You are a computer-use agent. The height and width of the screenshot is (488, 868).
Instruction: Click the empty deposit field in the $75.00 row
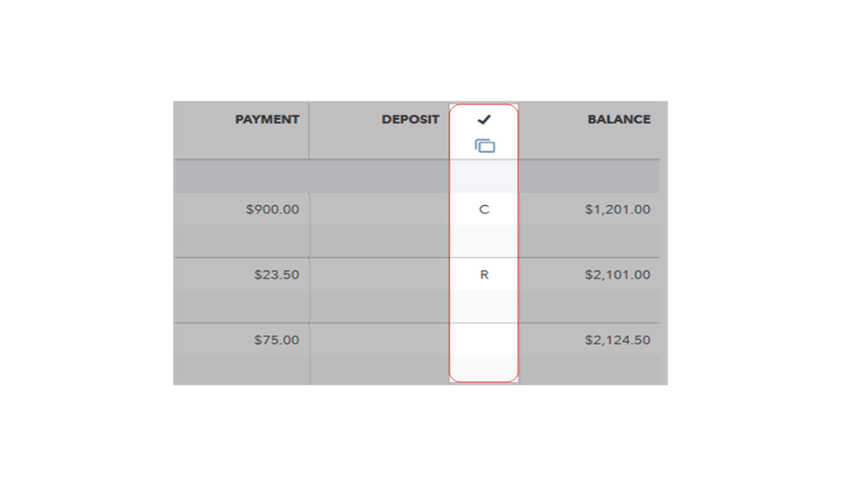(x=379, y=340)
